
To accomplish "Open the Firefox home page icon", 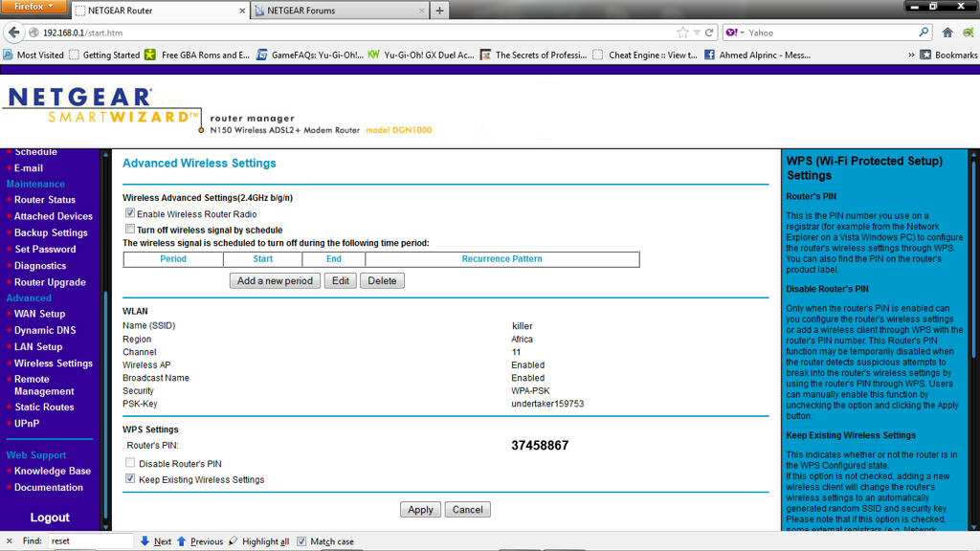I will pos(947,33).
